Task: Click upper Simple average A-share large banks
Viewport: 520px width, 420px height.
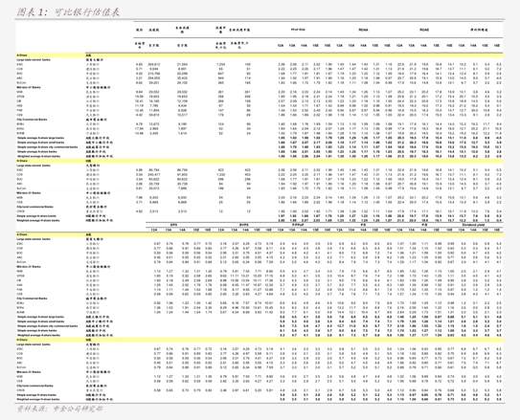Action: pos(40,138)
